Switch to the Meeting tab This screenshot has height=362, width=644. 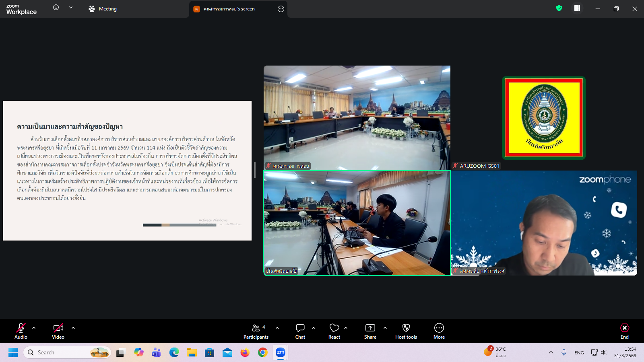click(x=103, y=9)
